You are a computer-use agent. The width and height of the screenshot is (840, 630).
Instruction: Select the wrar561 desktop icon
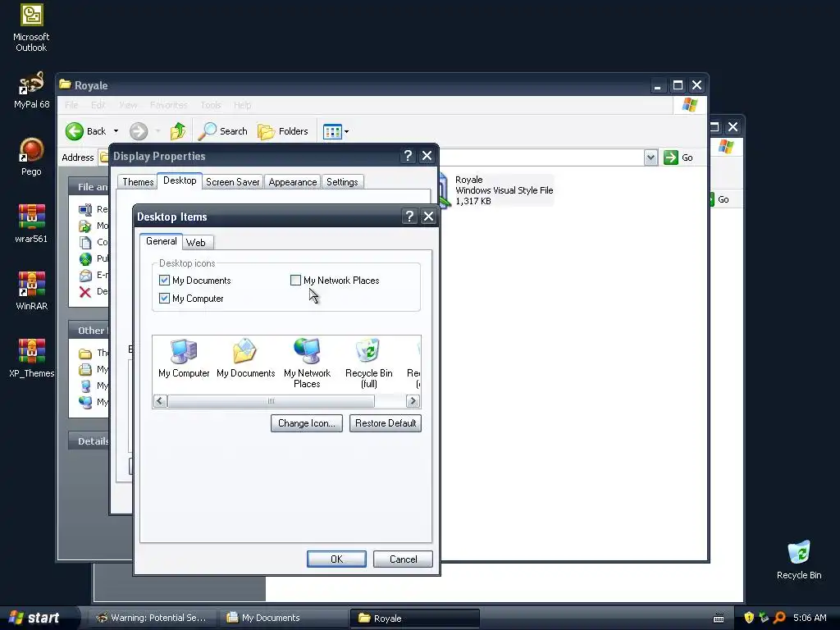coord(31,223)
